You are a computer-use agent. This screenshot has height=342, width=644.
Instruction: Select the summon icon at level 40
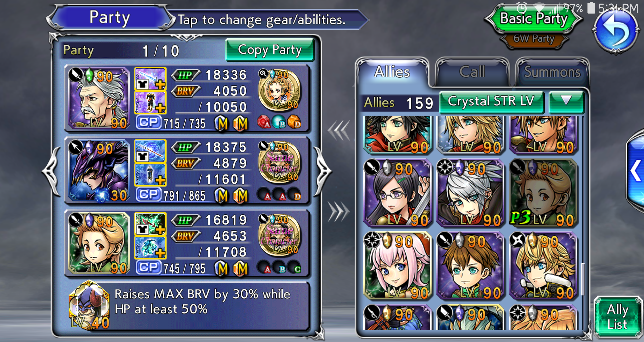tap(90, 305)
